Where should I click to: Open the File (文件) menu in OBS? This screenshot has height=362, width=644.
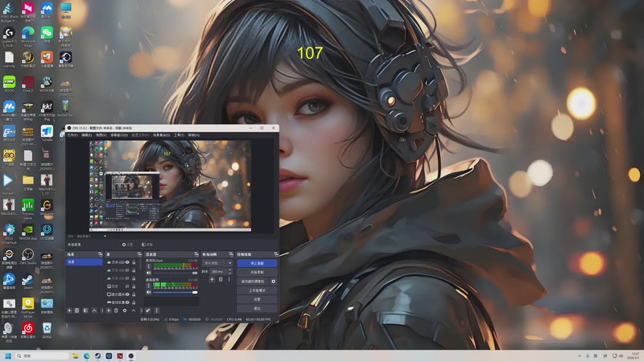72,134
